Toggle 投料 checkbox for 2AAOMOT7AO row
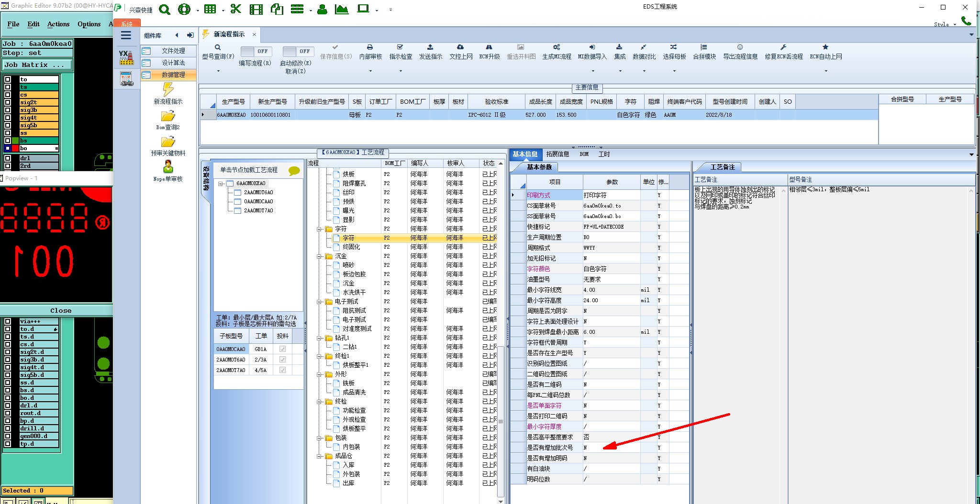The height and width of the screenshot is (504, 980). tap(282, 370)
